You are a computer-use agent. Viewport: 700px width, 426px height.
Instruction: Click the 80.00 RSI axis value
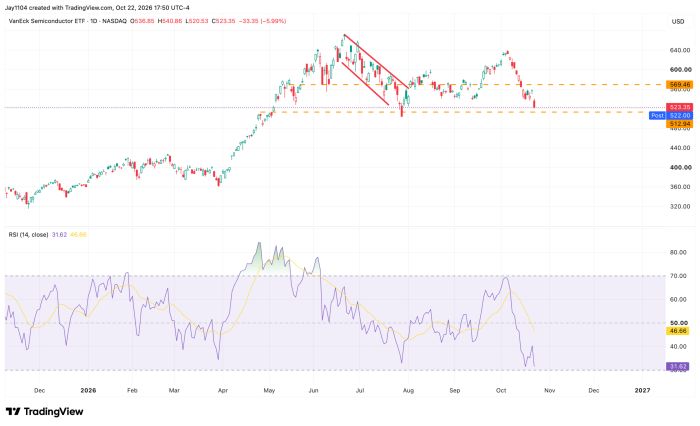coord(678,252)
